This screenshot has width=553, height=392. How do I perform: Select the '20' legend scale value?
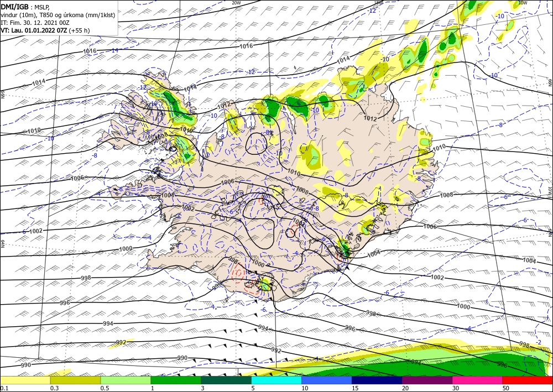(405, 388)
